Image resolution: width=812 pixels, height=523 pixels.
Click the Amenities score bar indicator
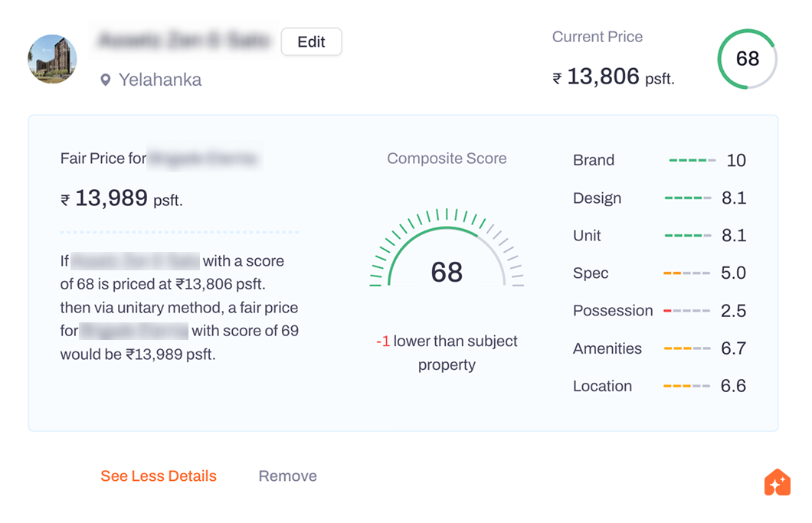point(687,348)
